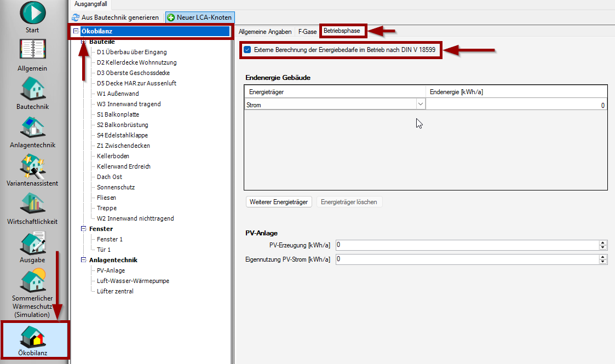The width and height of the screenshot is (615, 364).
Task: Open the Strom Energieträger dropdown
Action: [421, 105]
